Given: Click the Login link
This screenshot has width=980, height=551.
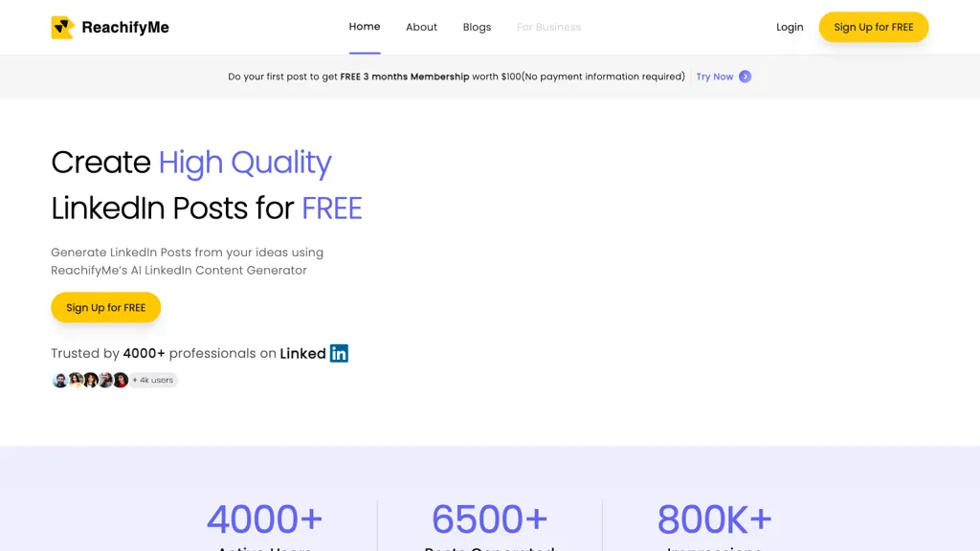Looking at the screenshot, I should 790,28.
